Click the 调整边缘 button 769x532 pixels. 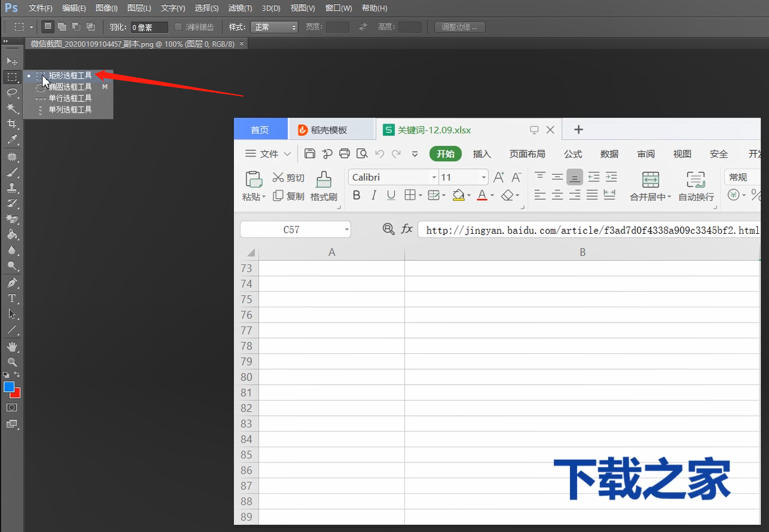460,27
